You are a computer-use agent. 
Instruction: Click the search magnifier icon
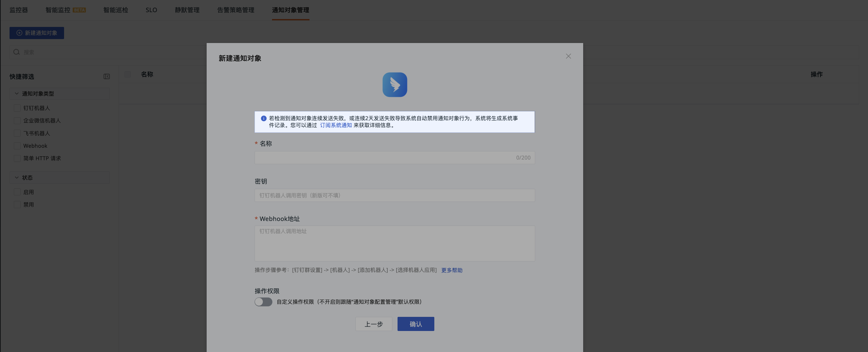(x=16, y=52)
